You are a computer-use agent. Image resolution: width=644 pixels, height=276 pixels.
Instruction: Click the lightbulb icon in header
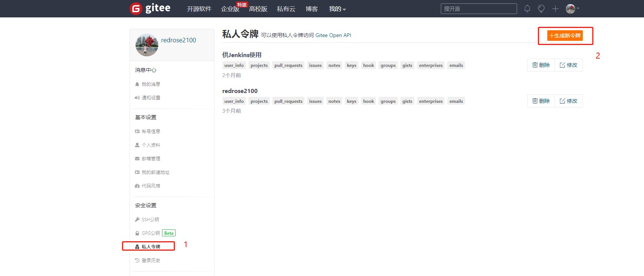point(541,9)
